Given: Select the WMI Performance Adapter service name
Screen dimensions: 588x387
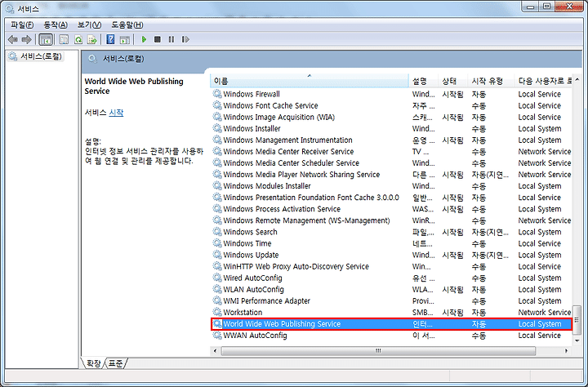Looking at the screenshot, I should (x=266, y=300).
